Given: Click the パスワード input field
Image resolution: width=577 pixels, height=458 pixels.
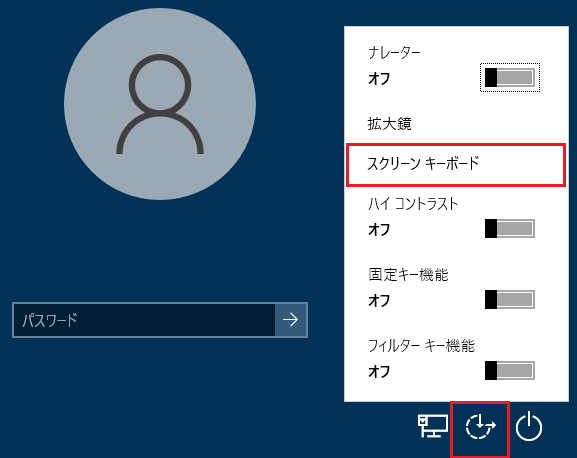Looking at the screenshot, I should pos(144,320).
